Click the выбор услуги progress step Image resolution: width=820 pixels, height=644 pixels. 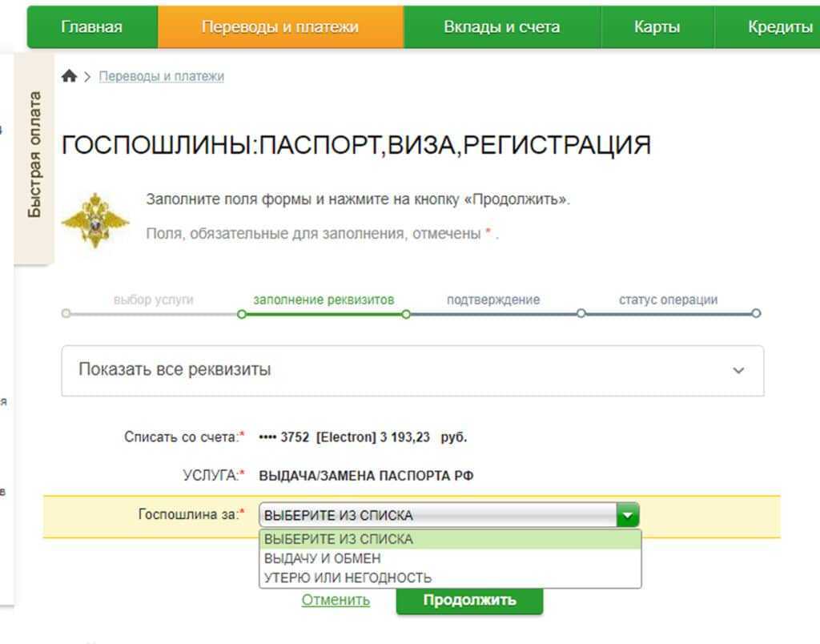coord(153,300)
